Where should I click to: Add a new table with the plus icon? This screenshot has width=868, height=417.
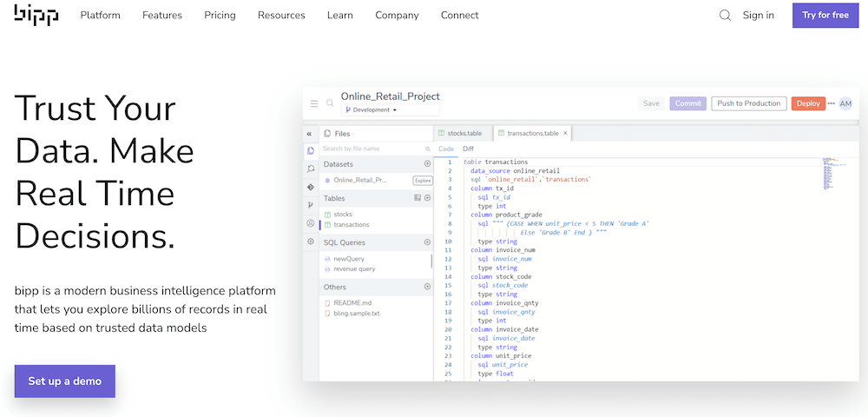[427, 198]
